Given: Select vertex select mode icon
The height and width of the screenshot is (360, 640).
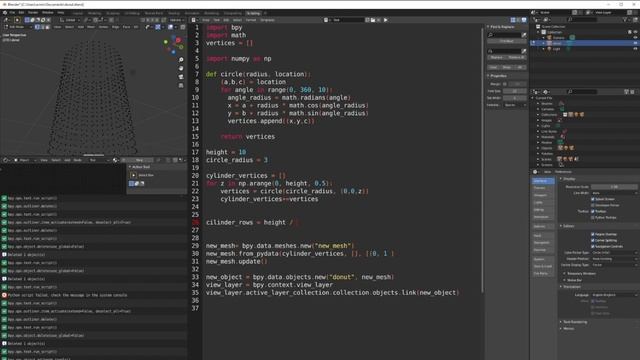Looking at the screenshot, I should pyautogui.click(x=37, y=27).
